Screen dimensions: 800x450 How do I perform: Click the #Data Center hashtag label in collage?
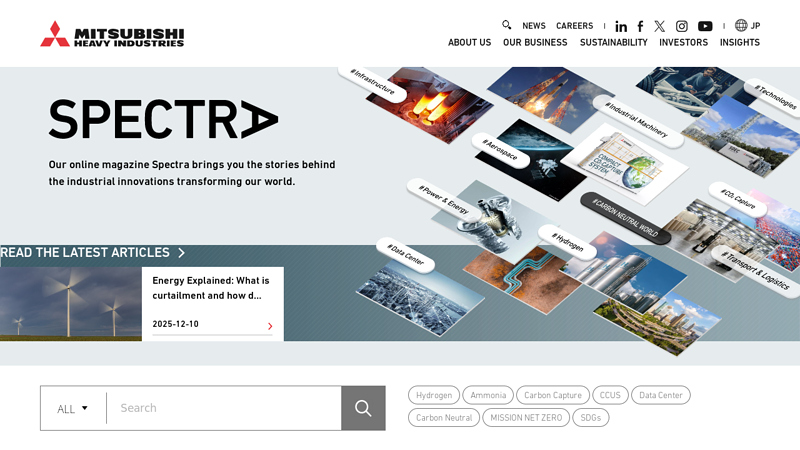point(406,255)
